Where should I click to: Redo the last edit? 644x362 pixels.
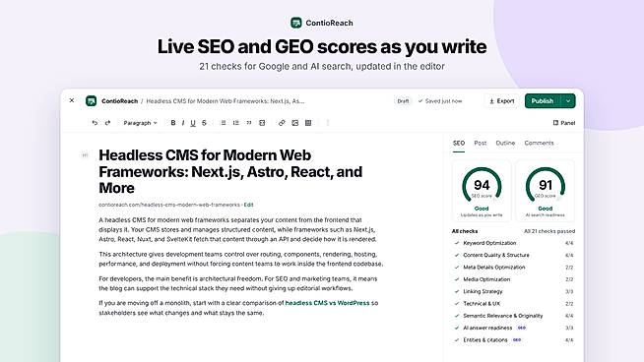point(107,123)
